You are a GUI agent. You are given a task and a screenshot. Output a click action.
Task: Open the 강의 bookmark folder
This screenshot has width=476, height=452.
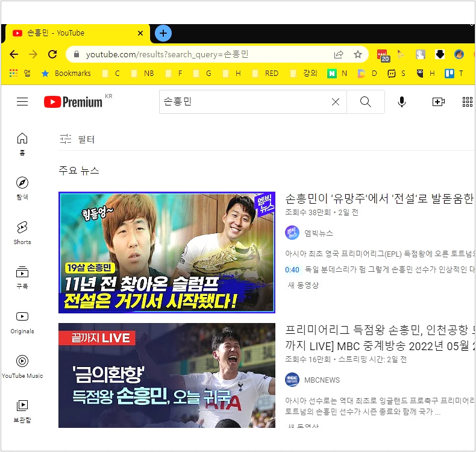coord(304,73)
